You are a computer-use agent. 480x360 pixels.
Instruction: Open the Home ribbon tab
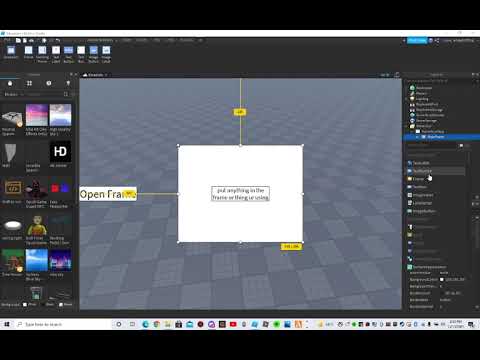click(x=126, y=40)
